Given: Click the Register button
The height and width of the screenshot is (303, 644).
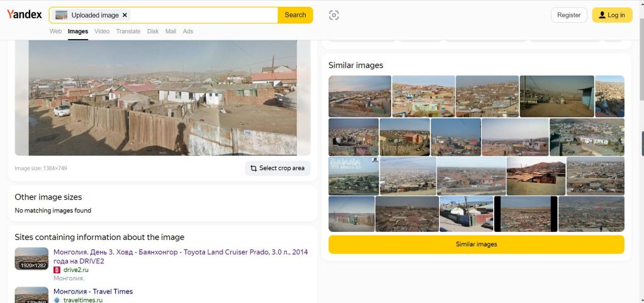Looking at the screenshot, I should 569,15.
